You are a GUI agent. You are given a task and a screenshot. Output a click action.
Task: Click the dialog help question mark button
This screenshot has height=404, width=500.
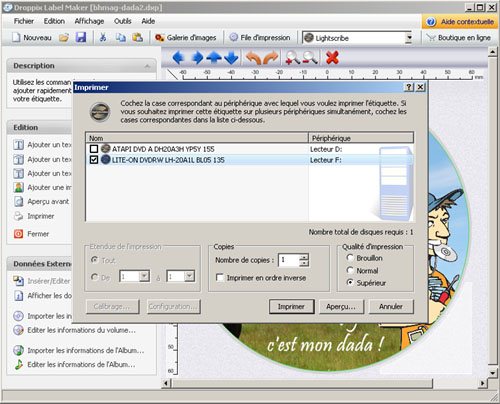pyautogui.click(x=409, y=87)
